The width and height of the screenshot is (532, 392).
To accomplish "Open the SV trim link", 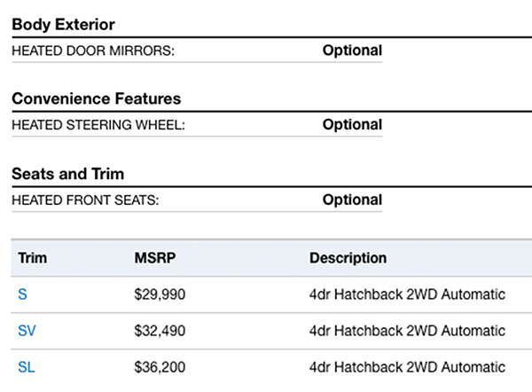I will pyautogui.click(x=26, y=331).
